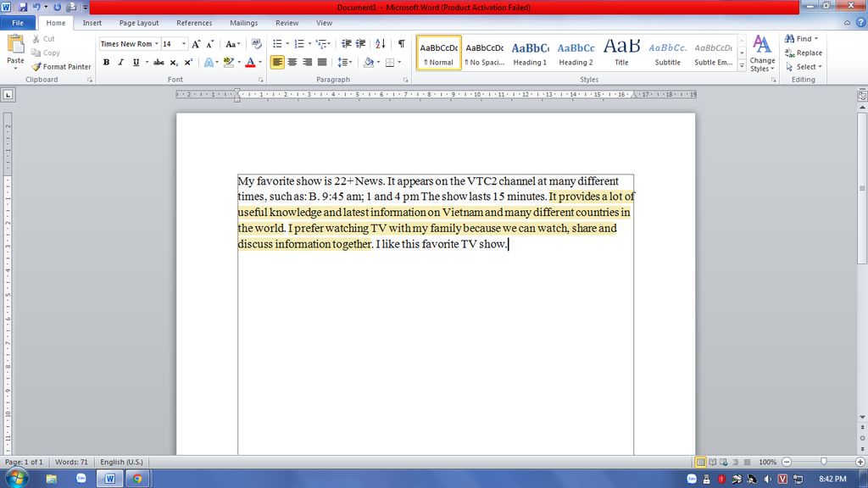Sort text alphabetically A to Z
The image size is (868, 488).
[x=380, y=44]
